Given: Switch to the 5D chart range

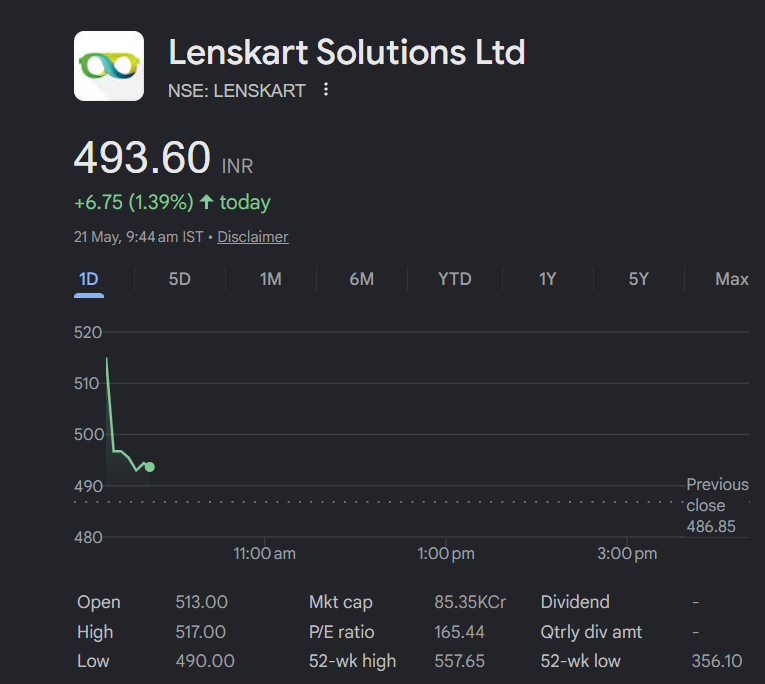Looking at the screenshot, I should (x=180, y=279).
